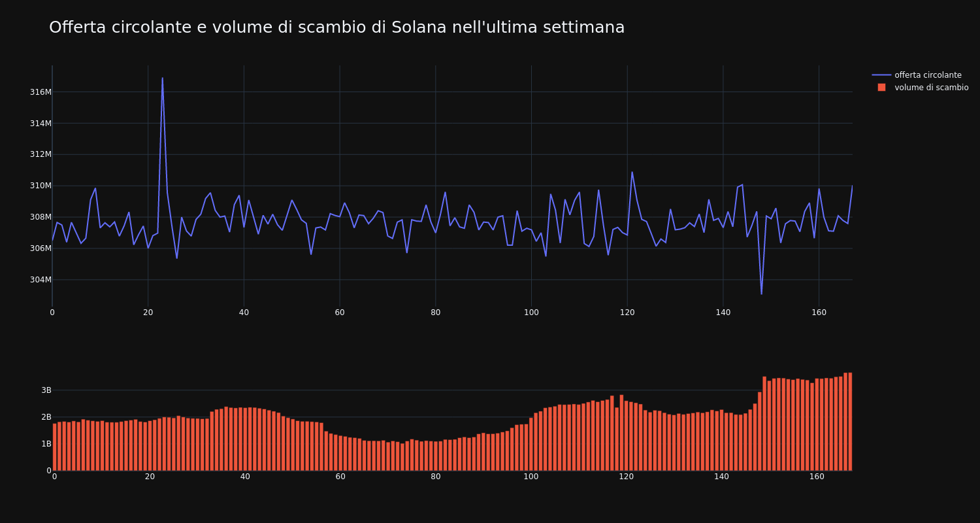This screenshot has height=523, width=980.
Task: Click the 316M y-axis label
Action: coord(41,92)
